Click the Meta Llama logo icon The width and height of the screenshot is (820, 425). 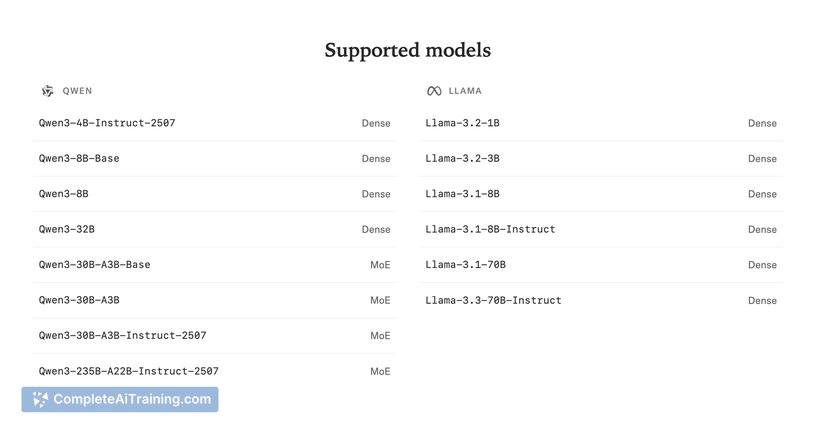point(434,91)
